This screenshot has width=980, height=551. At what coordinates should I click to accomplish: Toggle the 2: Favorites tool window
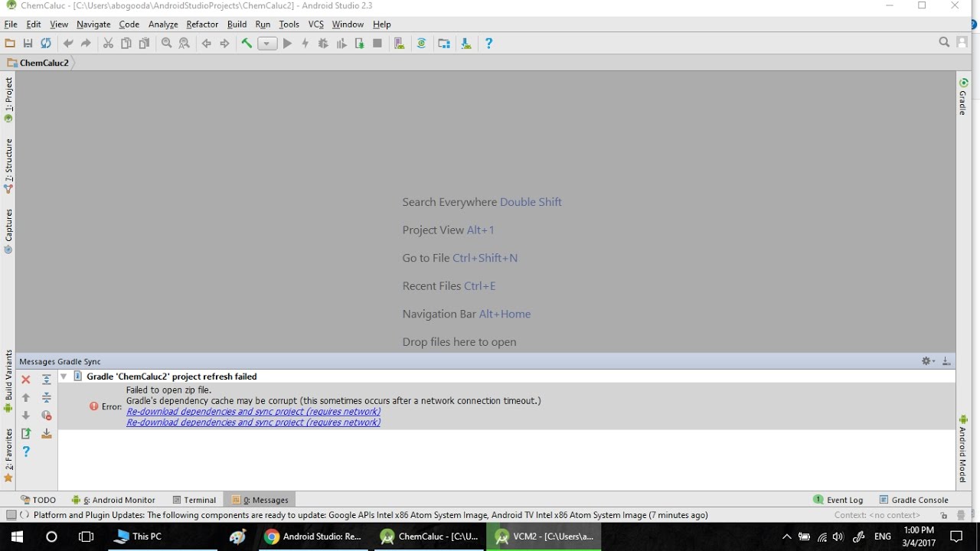pos(8,455)
